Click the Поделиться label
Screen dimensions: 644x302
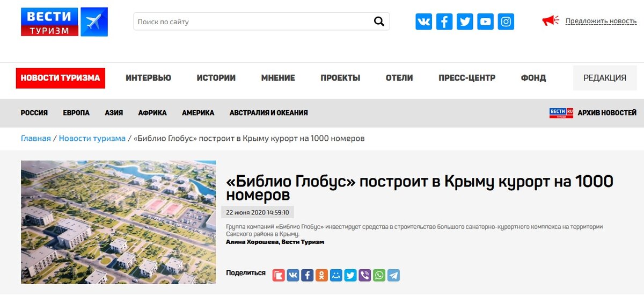246,273
